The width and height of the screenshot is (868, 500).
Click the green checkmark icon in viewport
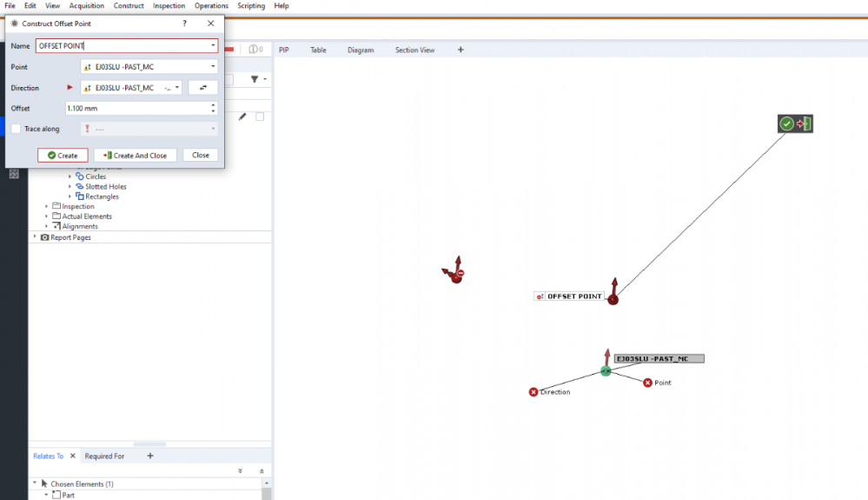786,124
